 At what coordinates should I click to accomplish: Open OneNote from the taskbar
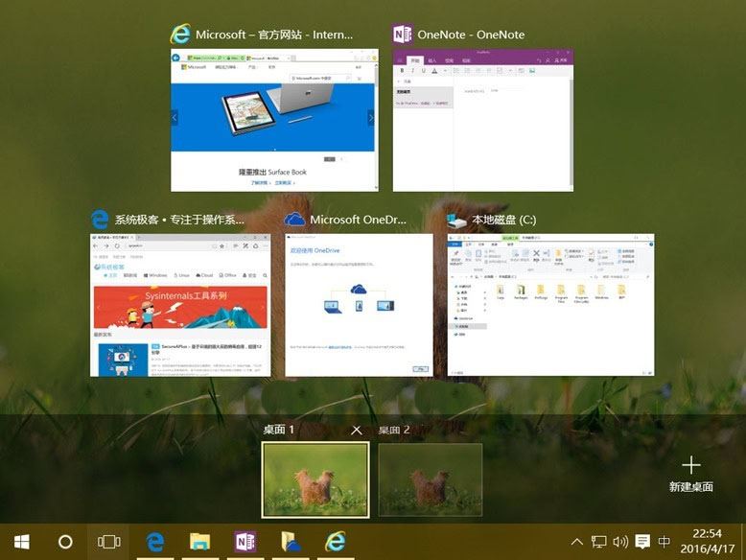click(245, 542)
